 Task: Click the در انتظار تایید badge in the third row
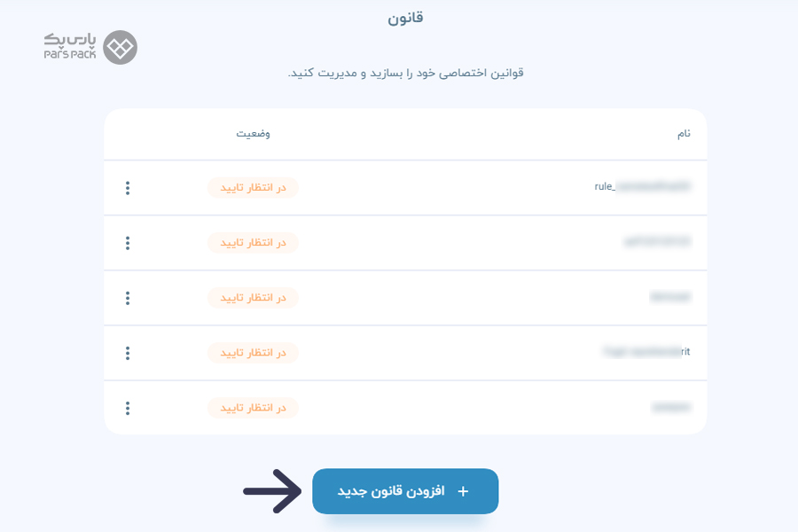(x=253, y=298)
